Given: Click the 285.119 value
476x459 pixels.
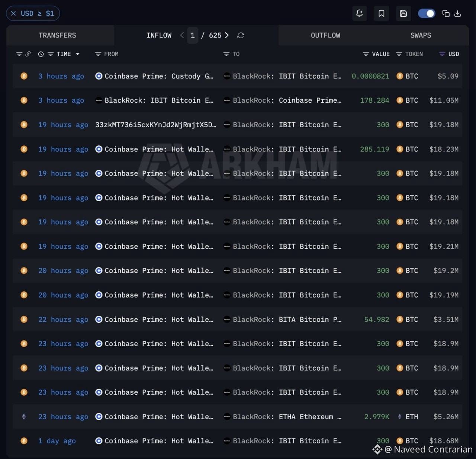Looking at the screenshot, I should click(374, 149).
